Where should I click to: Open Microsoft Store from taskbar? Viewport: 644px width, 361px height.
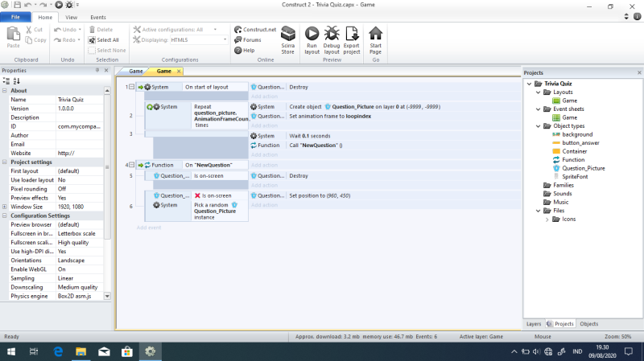point(127,351)
